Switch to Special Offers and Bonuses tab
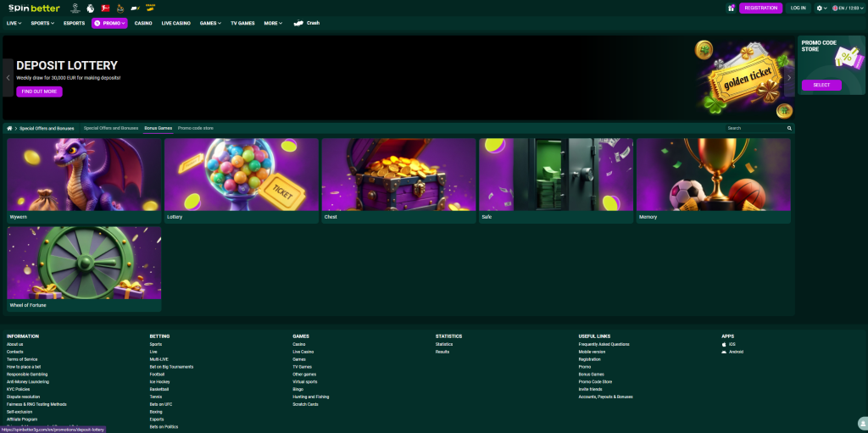 point(110,128)
